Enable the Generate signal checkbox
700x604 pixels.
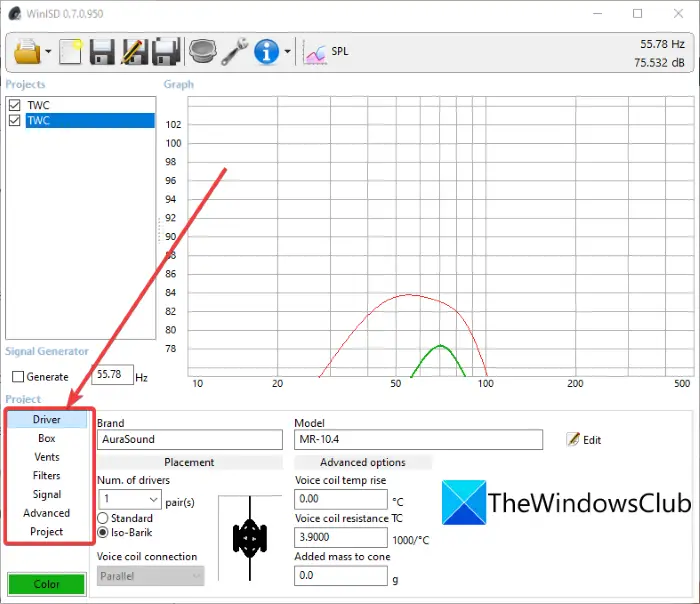[18, 377]
